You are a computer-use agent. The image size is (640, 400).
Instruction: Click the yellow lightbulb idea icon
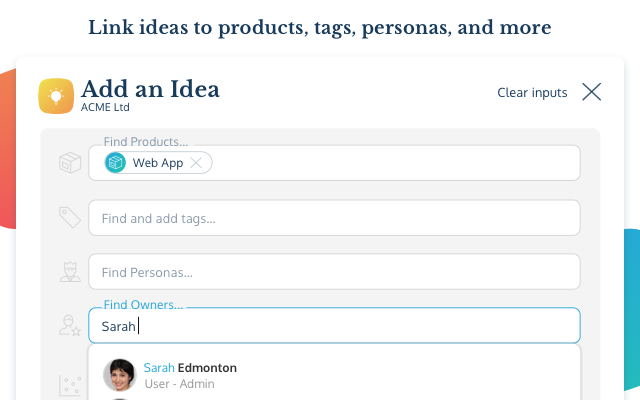[56, 96]
